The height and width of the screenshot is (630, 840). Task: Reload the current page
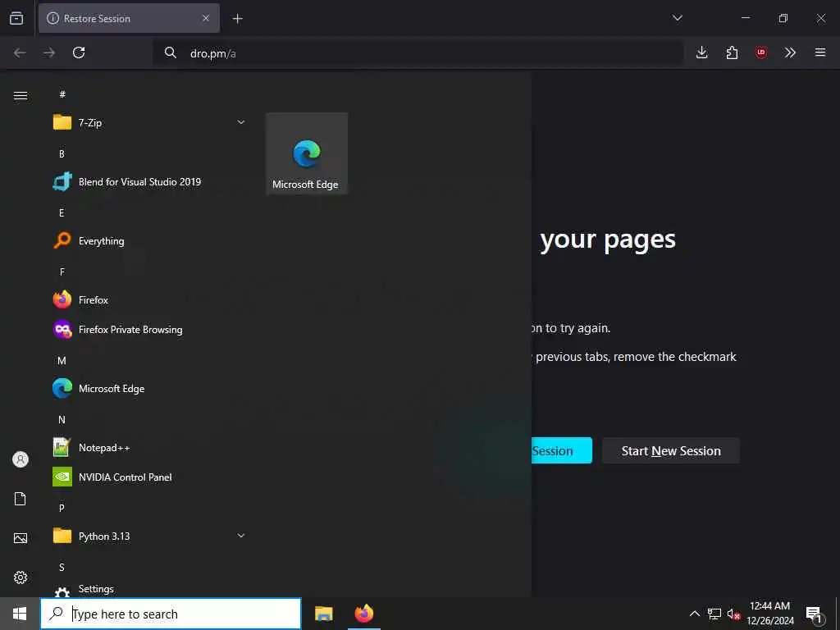(x=79, y=52)
